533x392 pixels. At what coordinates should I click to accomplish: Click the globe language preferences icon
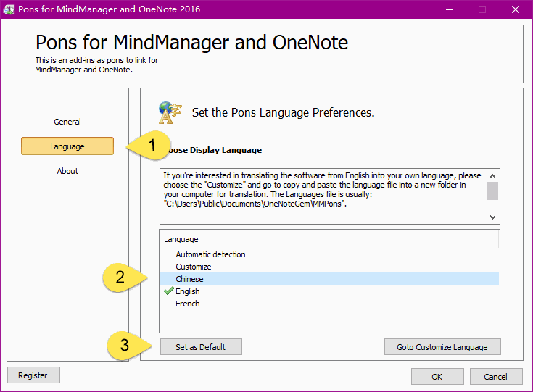coord(170,113)
